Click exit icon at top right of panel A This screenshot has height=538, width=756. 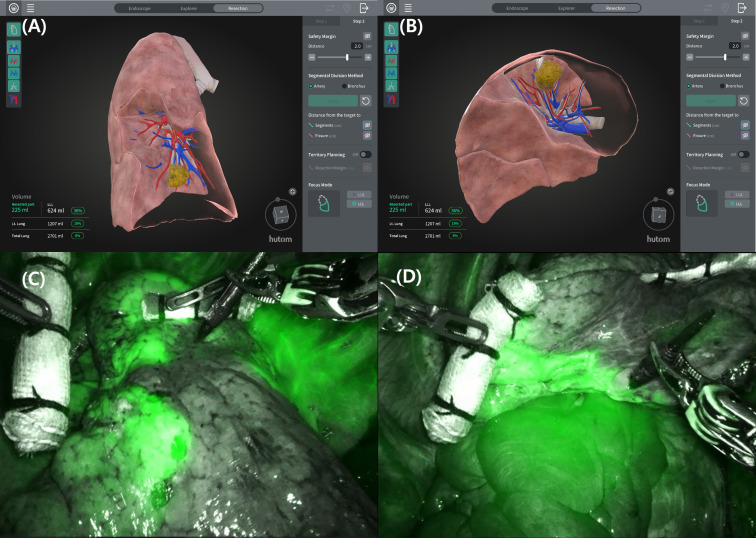364,8
